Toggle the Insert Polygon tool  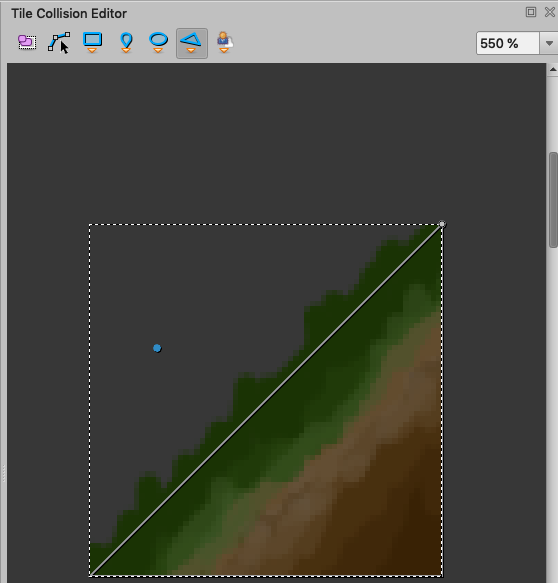click(192, 43)
